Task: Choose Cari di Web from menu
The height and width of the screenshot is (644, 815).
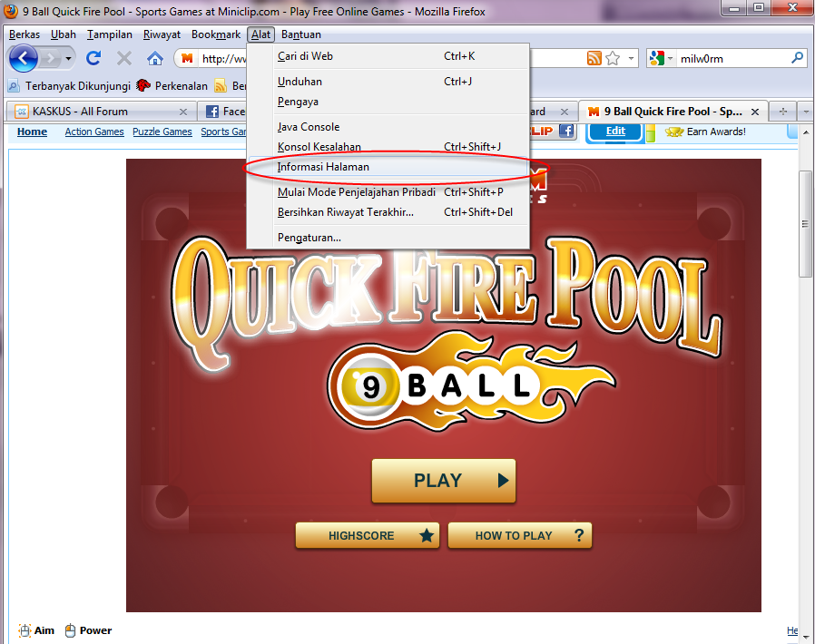Action: tap(388, 56)
